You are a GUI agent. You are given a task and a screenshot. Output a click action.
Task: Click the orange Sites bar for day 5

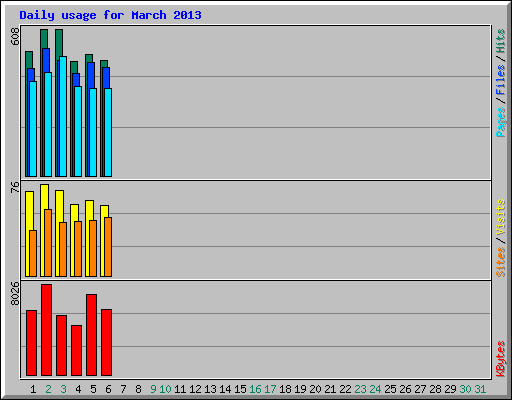click(x=93, y=248)
